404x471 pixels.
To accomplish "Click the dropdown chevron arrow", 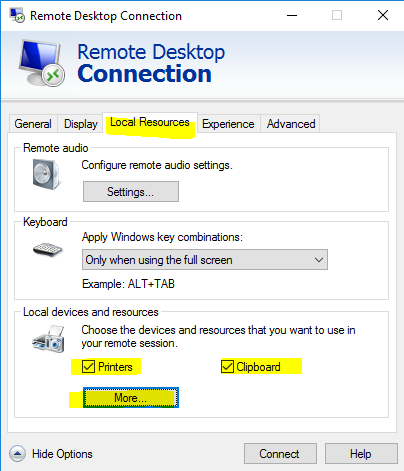I will click(x=319, y=260).
